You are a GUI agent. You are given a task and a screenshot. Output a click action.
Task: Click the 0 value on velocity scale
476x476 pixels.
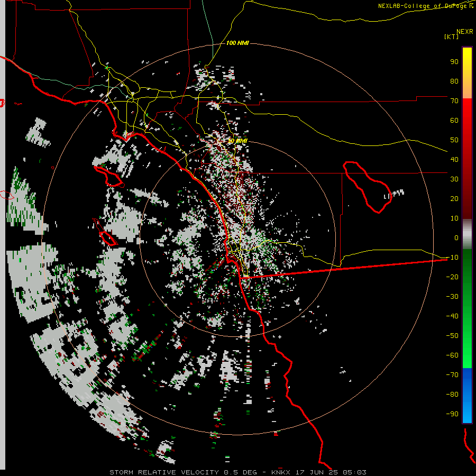click(x=456, y=237)
